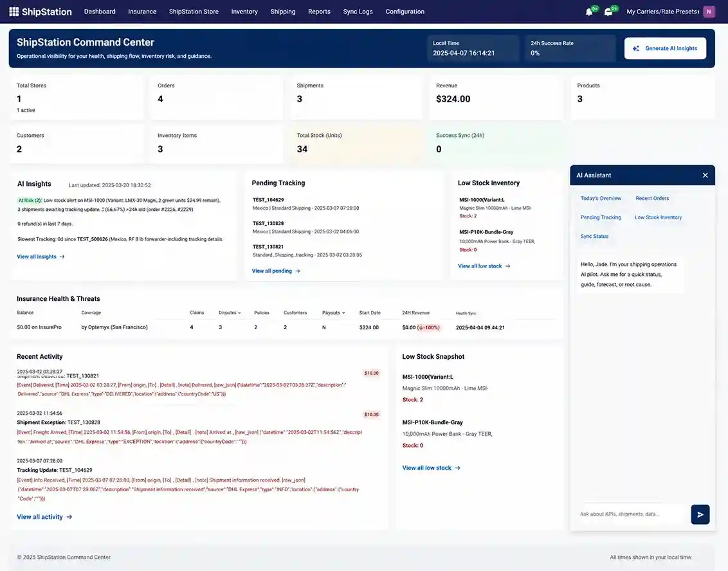This screenshot has height=571, width=728.
Task: Open the Insurance menu
Action: coord(142,12)
